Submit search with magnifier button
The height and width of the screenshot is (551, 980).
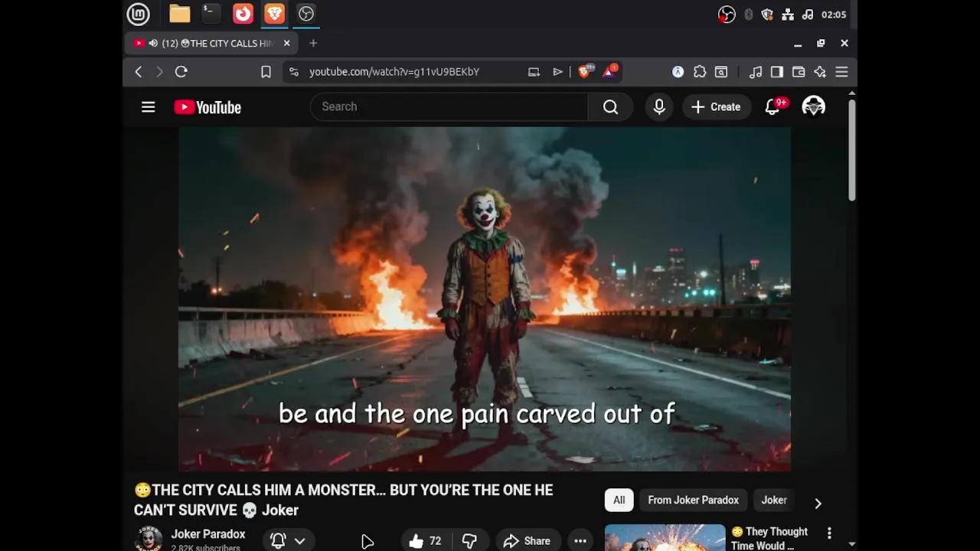click(610, 107)
